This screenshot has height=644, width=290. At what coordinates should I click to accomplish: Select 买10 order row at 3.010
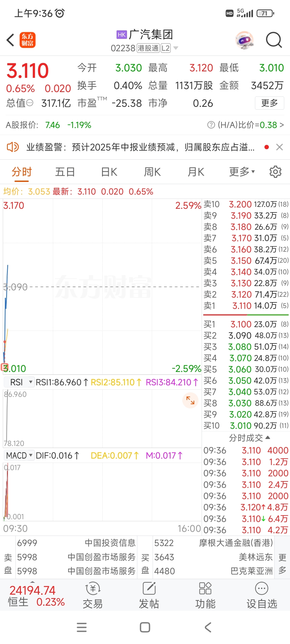tap(246, 426)
